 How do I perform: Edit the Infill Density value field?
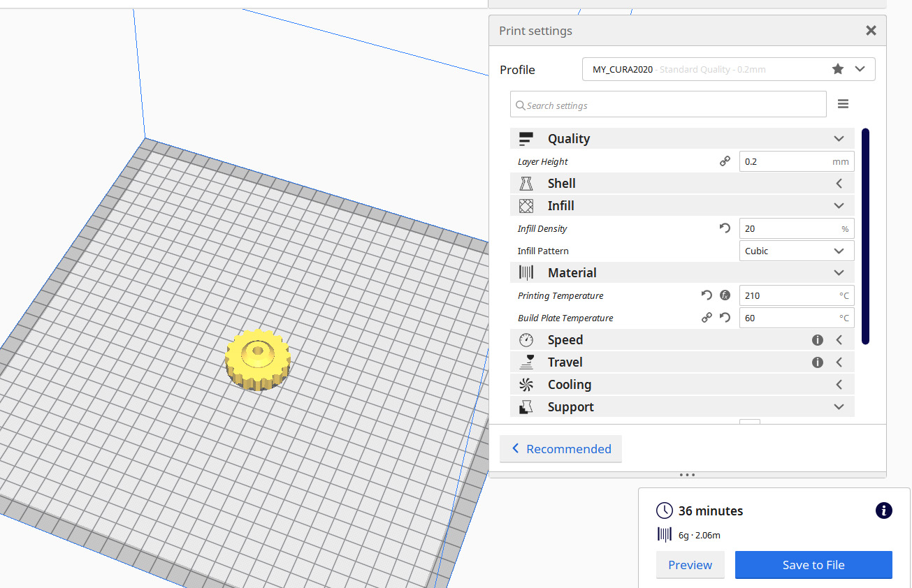click(x=797, y=228)
